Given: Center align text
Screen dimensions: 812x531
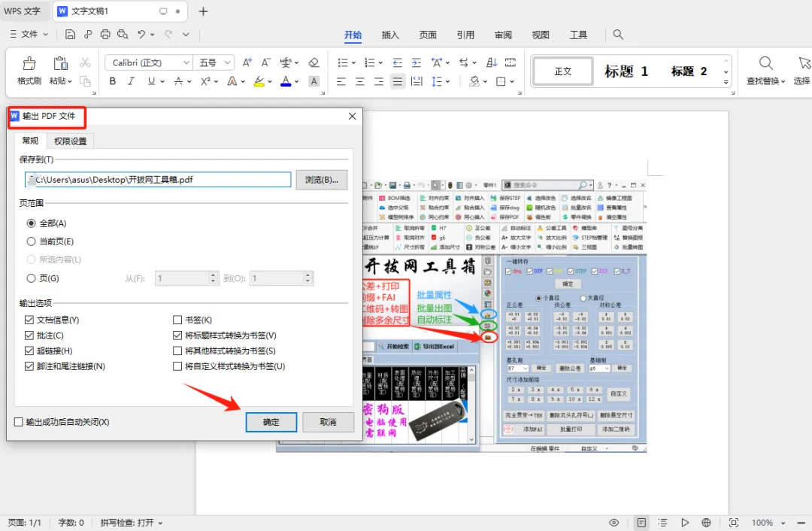Looking at the screenshot, I should click(x=360, y=81).
